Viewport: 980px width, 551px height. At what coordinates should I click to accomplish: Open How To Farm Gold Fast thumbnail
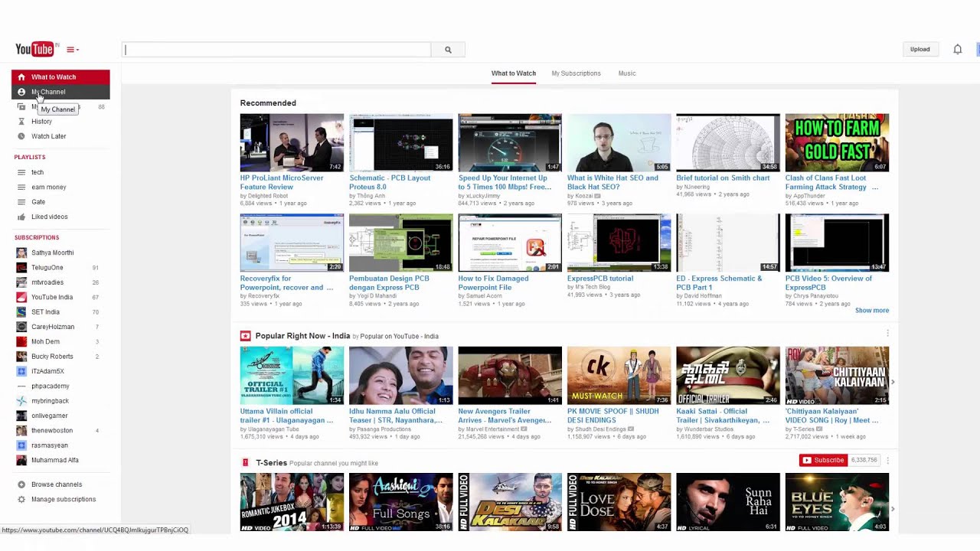tap(837, 142)
